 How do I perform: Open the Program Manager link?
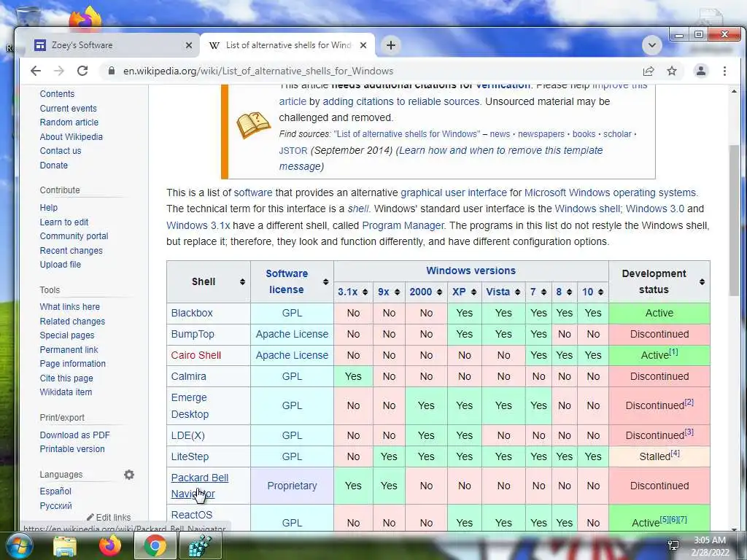(403, 225)
